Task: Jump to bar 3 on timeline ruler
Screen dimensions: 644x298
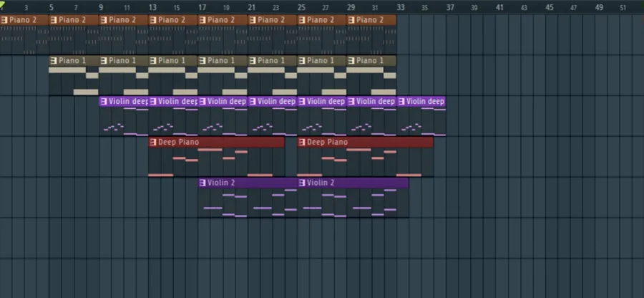Action: click(26, 8)
